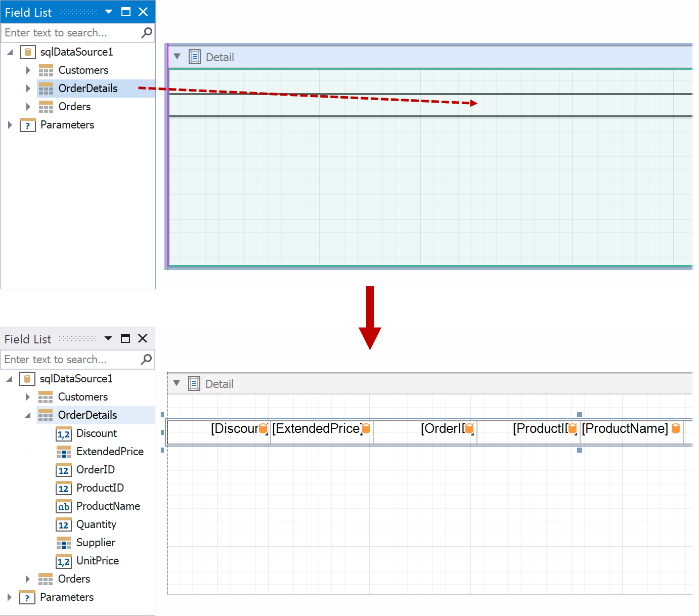Click the Supplier field icon
This screenshot has height=616, width=699.
(63, 543)
